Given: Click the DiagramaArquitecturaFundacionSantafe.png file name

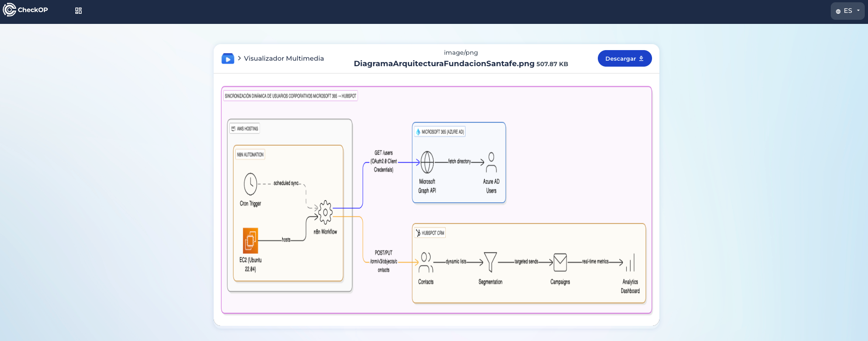Looking at the screenshot, I should pyautogui.click(x=444, y=63).
